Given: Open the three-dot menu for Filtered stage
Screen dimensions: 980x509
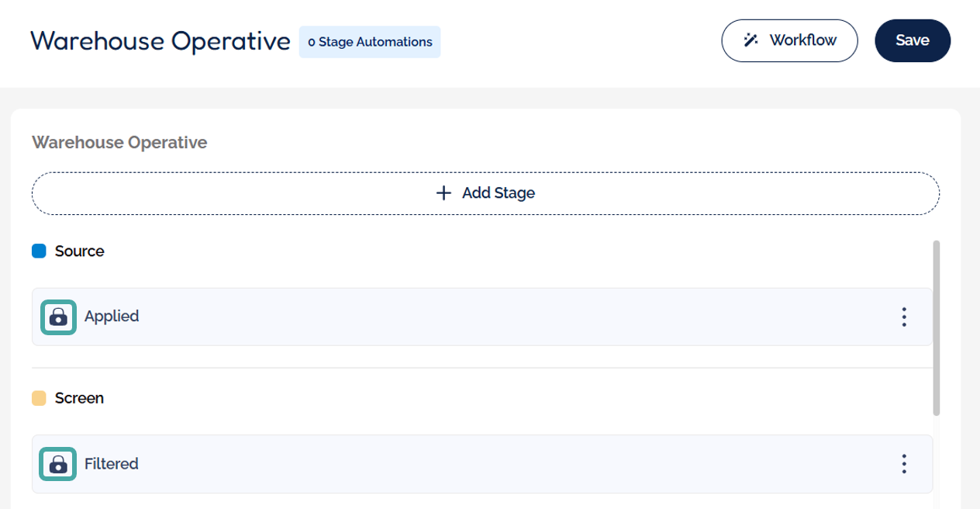Looking at the screenshot, I should tap(903, 464).
